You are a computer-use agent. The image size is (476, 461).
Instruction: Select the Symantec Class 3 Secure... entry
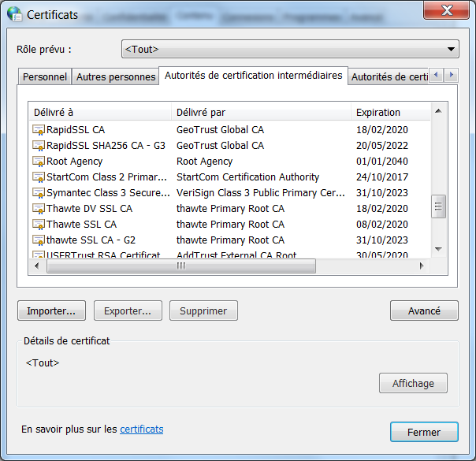tap(108, 193)
